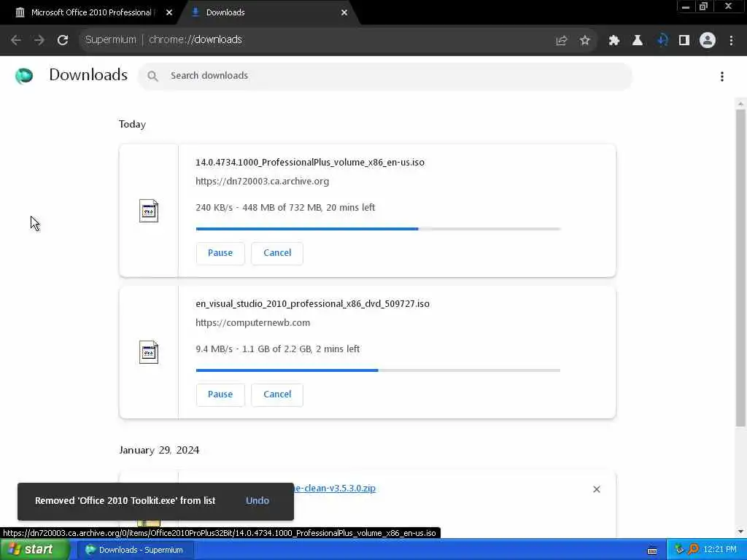
Task: Click the Supermium logo beside Downloads
Action: [x=24, y=76]
